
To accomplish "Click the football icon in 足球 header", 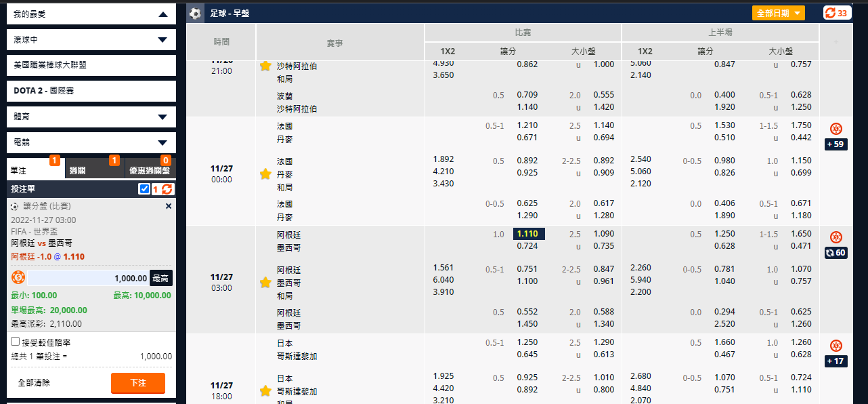I will [196, 13].
